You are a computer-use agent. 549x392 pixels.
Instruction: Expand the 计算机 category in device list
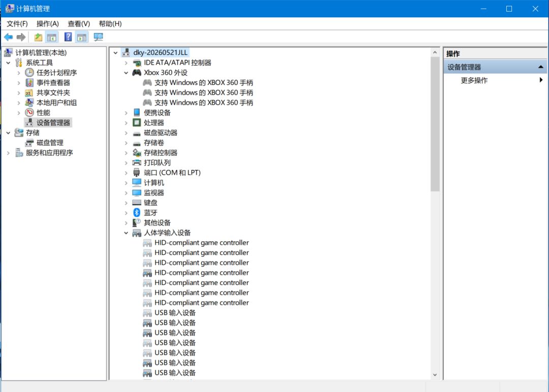126,183
